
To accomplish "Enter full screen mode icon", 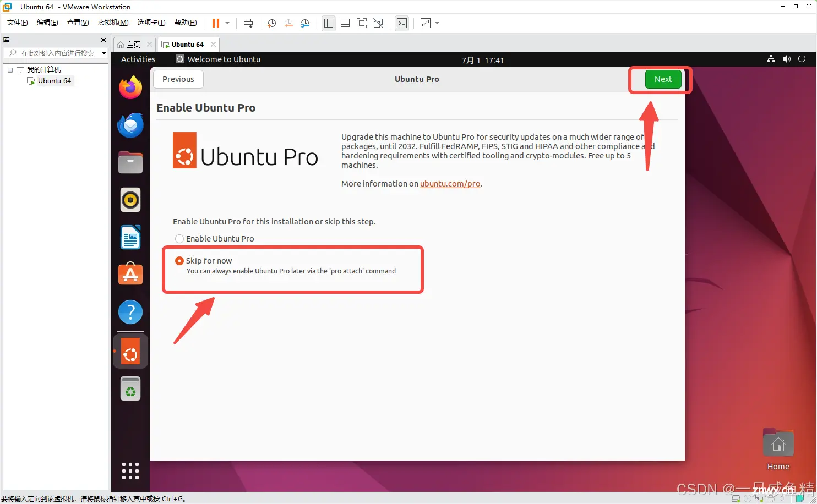I will [362, 23].
